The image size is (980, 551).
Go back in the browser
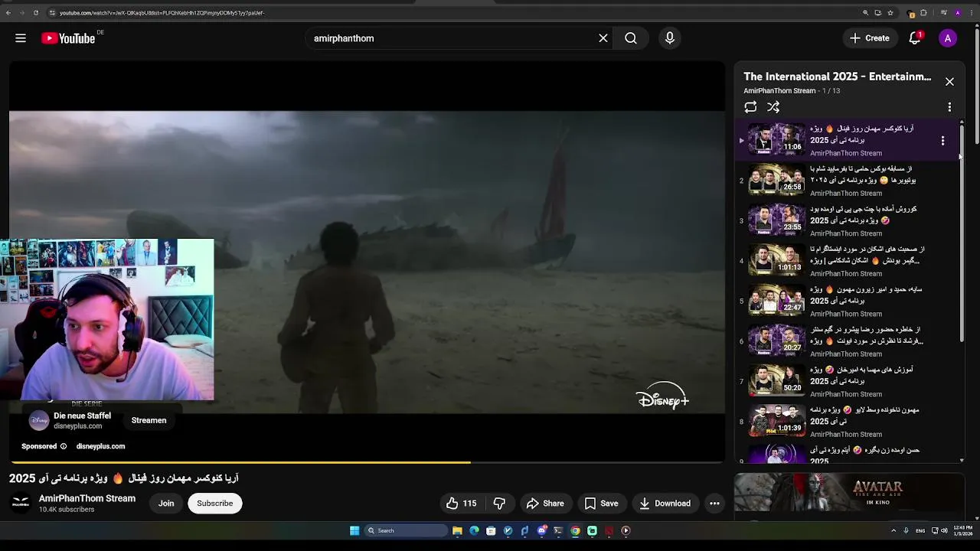pyautogui.click(x=8, y=13)
